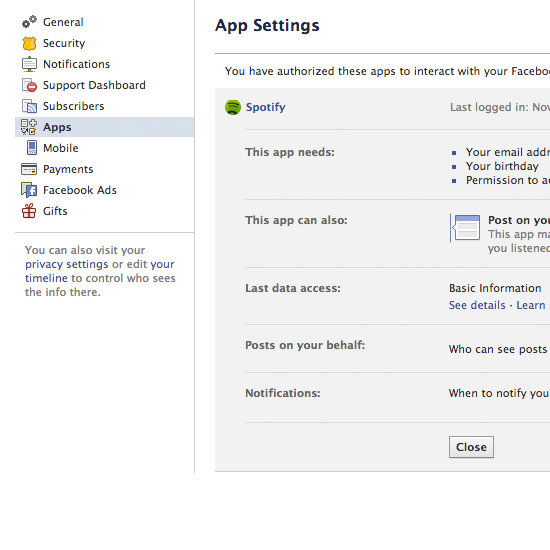Click the 'Post on you' bold heading
Image resolution: width=550 pixels, height=550 pixels.
519,220
